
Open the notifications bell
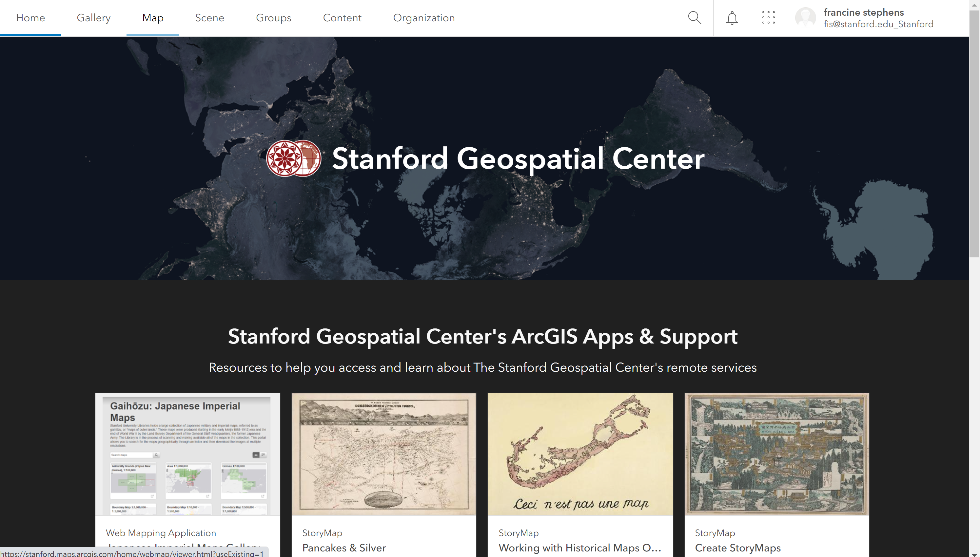[x=732, y=18]
